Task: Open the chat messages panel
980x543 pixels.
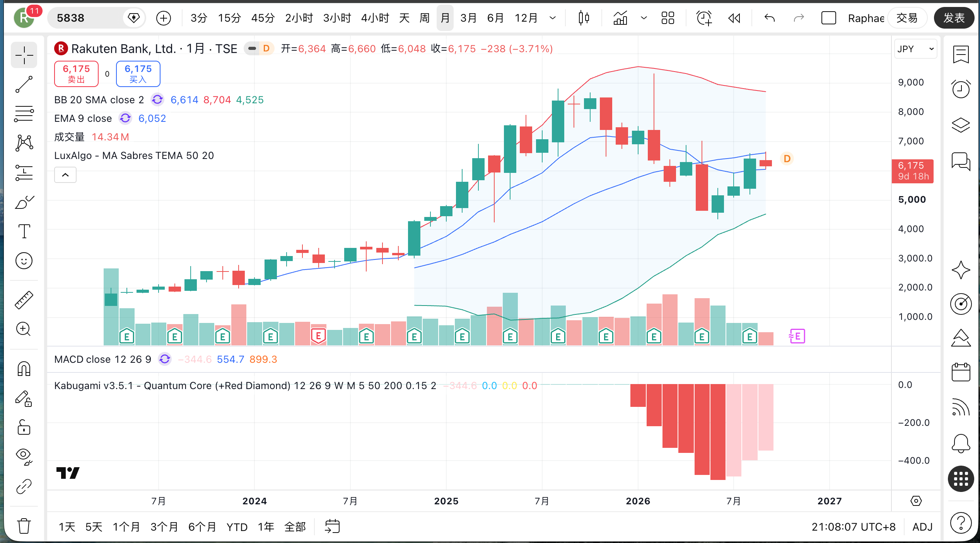Action: pos(961,161)
